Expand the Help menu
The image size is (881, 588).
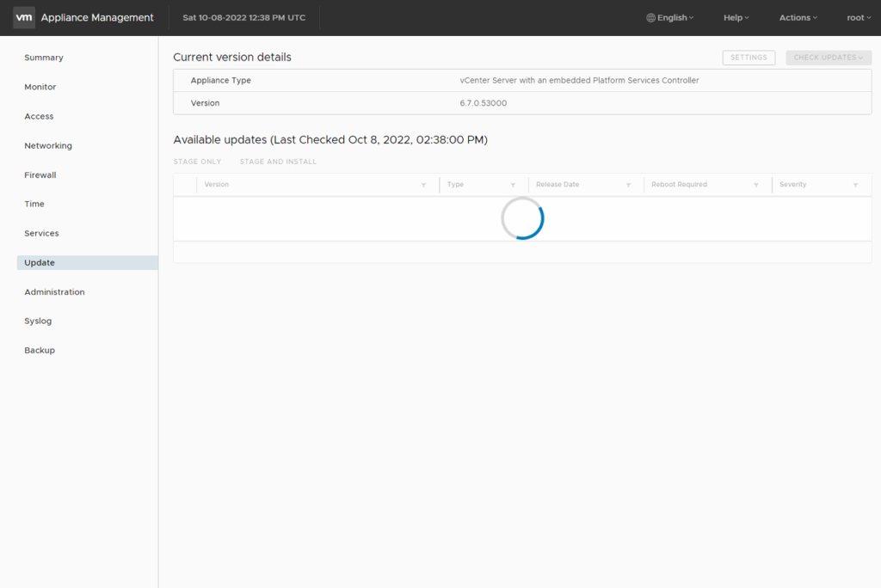pos(736,18)
